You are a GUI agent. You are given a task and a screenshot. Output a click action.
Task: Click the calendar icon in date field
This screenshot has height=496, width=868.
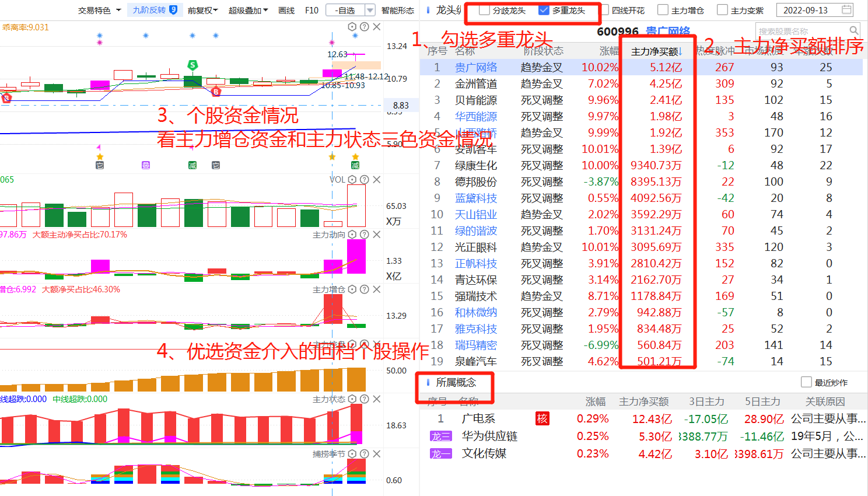847,9
